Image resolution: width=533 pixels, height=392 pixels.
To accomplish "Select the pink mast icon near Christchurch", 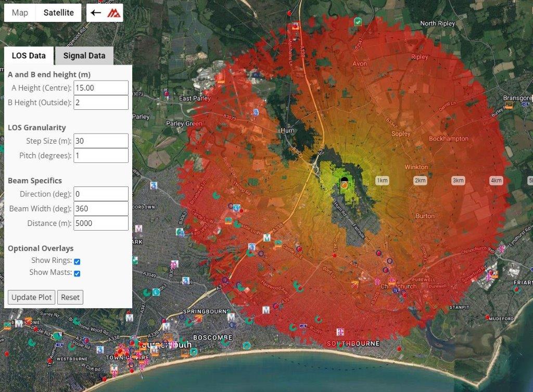I will [377, 281].
